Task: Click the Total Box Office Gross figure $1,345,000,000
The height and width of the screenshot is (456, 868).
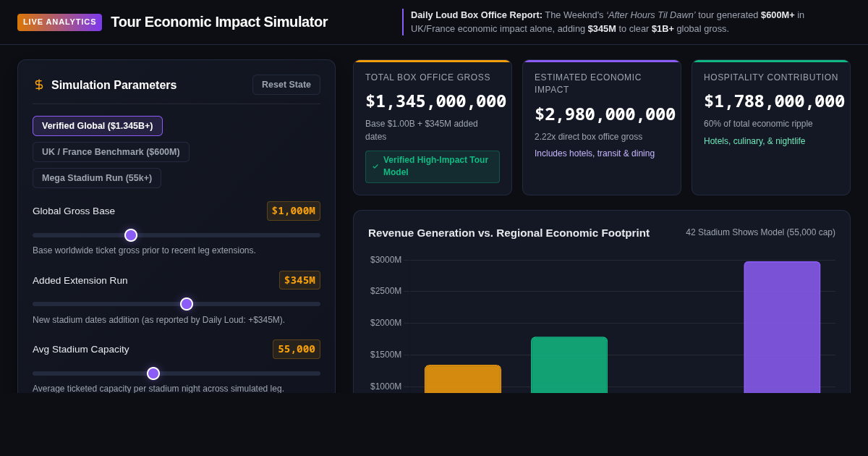Action: click(x=435, y=101)
